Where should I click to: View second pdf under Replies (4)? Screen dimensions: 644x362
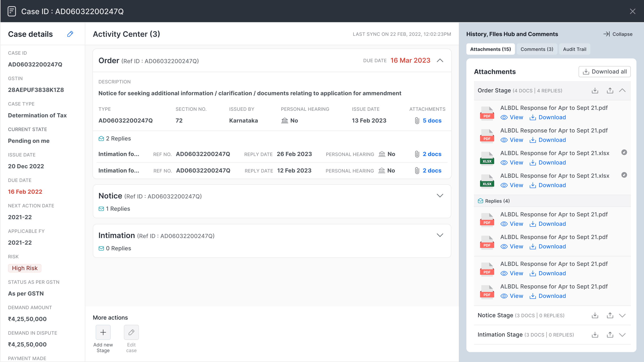point(512,247)
